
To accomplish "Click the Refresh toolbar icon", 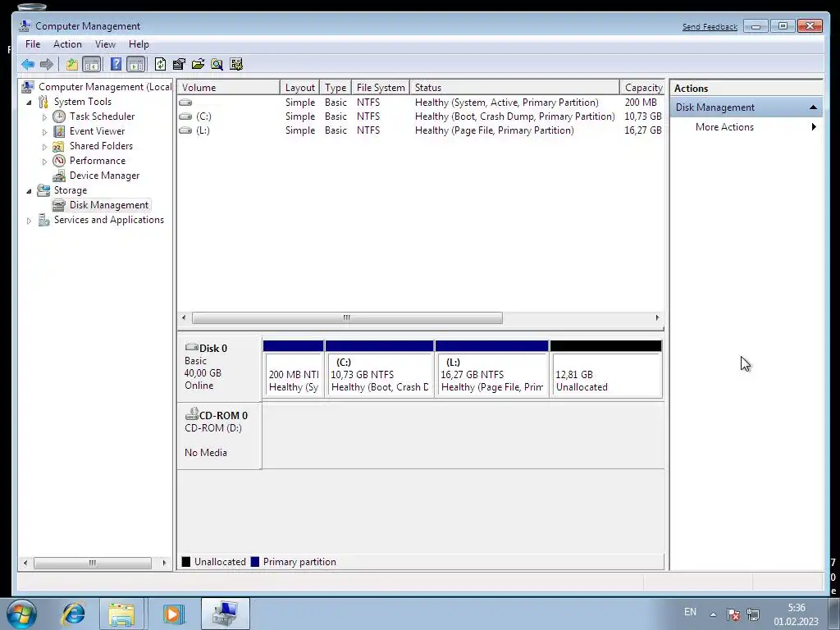I will point(160,64).
